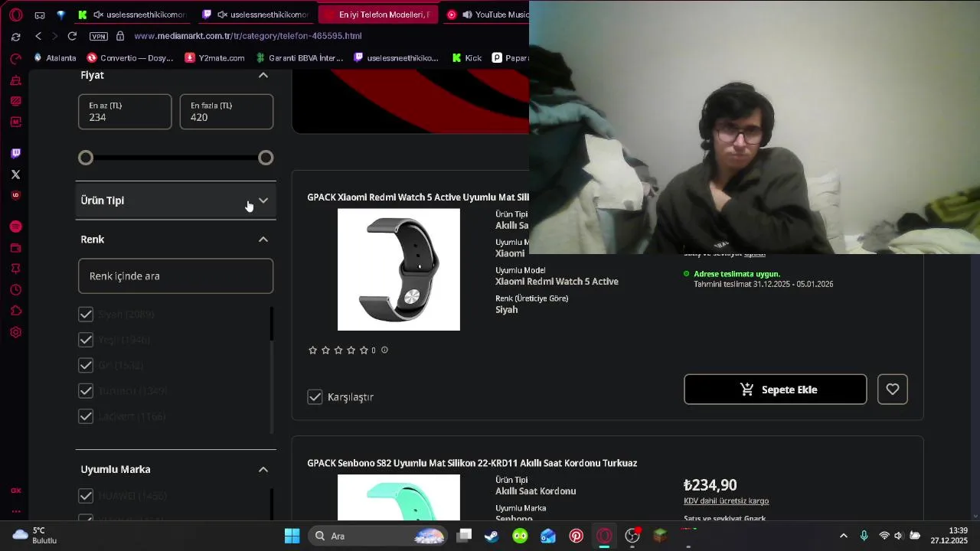Screen dimensions: 980x551
Task: Switch to the YouTube Music tab
Action: pyautogui.click(x=487, y=15)
